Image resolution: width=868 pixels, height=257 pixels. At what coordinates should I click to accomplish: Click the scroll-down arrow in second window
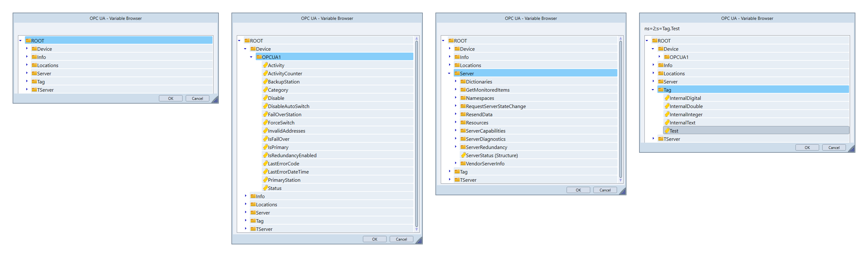(417, 229)
